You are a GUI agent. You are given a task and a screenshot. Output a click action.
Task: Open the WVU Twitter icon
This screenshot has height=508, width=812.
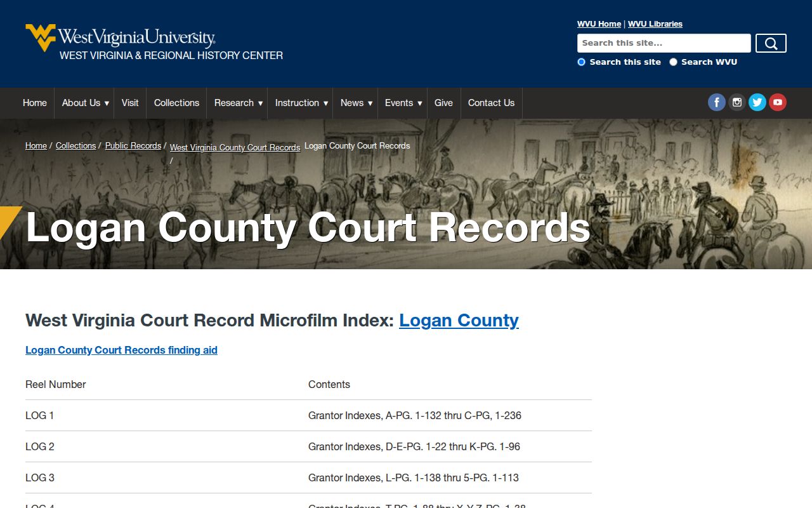757,102
